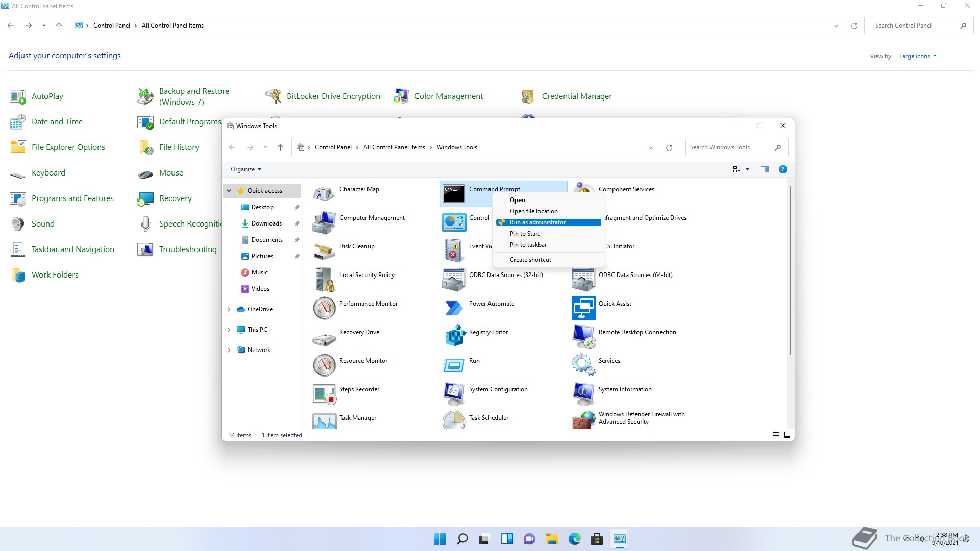Open File Explorer from the taskbar

tap(552, 539)
